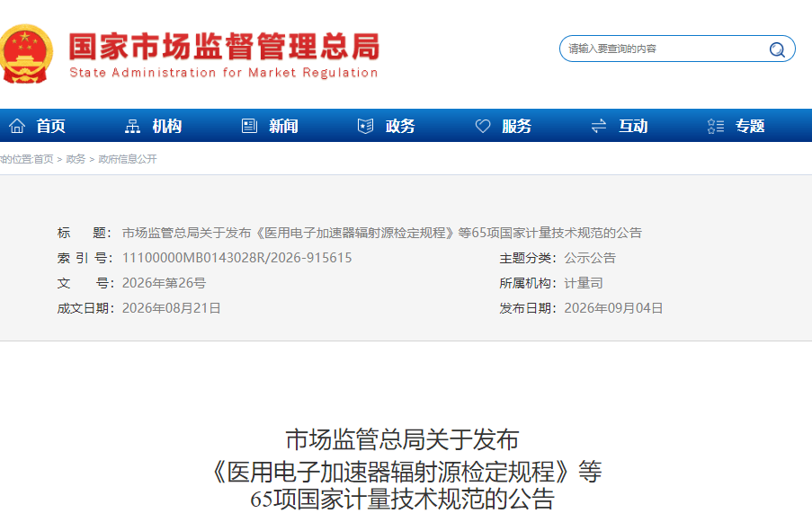This screenshot has width=812, height=531.
Task: Click the heart icon beside 服务
Action: pos(483,126)
